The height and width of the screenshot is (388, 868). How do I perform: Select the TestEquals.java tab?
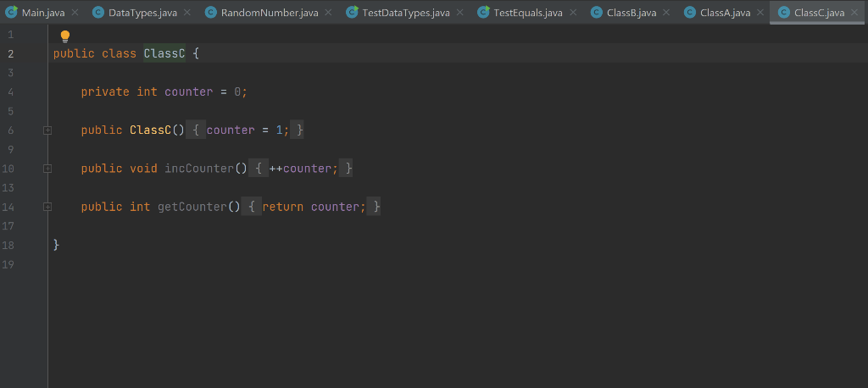tap(527, 12)
